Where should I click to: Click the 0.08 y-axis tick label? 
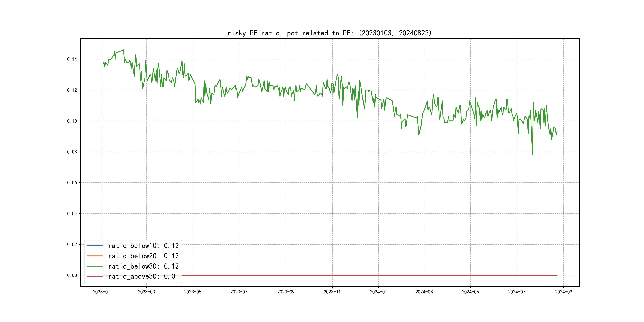point(72,152)
